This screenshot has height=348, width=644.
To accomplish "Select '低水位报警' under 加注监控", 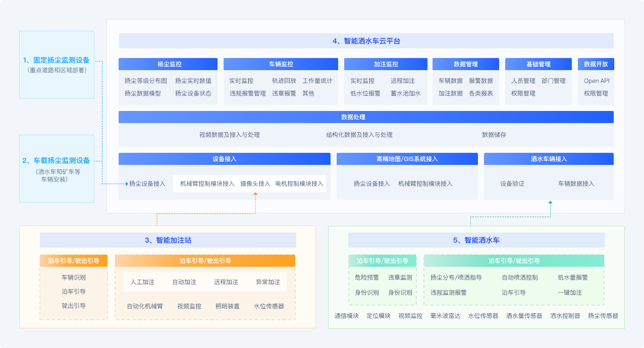I will click(x=365, y=93).
